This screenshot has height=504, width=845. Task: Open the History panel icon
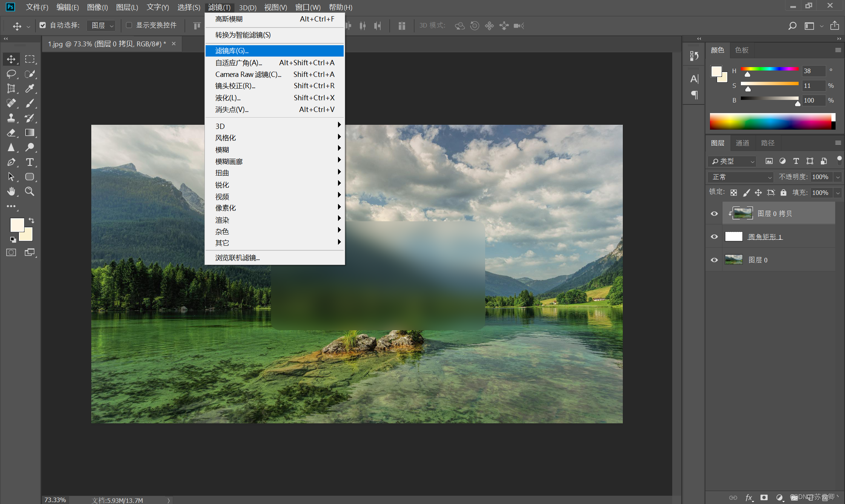click(x=694, y=56)
